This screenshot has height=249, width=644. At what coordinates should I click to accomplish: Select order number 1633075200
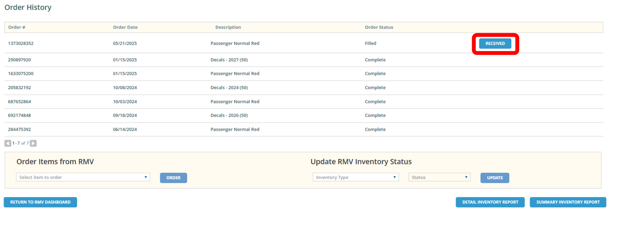pos(21,74)
